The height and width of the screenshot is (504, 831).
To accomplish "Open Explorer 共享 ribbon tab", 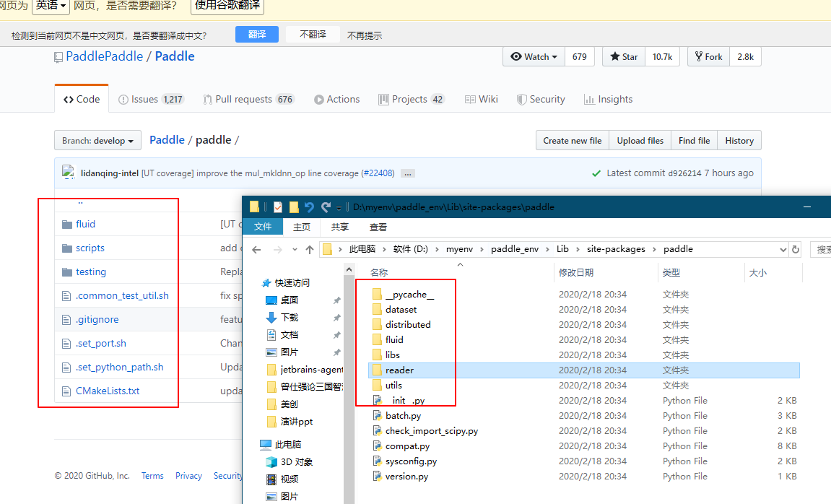I will coord(340,227).
